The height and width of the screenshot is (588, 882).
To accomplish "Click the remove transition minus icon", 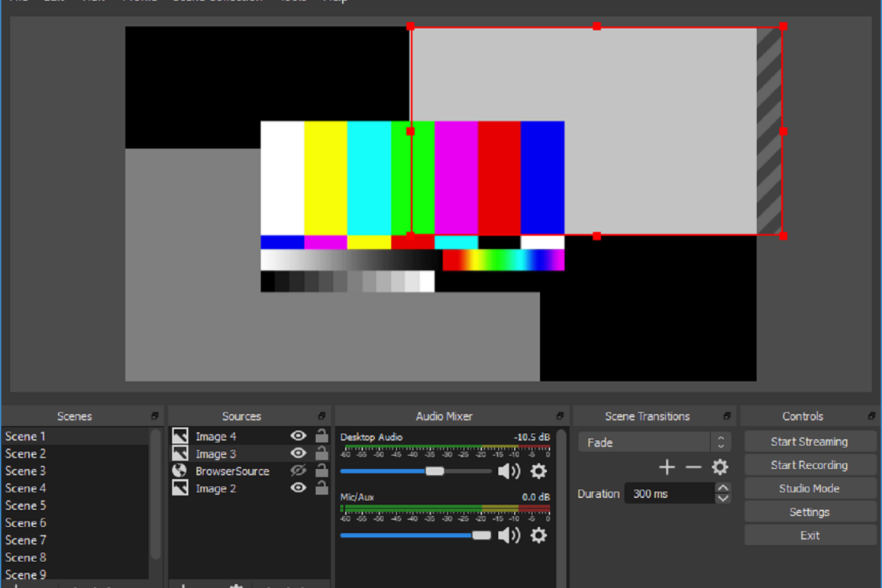I will click(693, 467).
